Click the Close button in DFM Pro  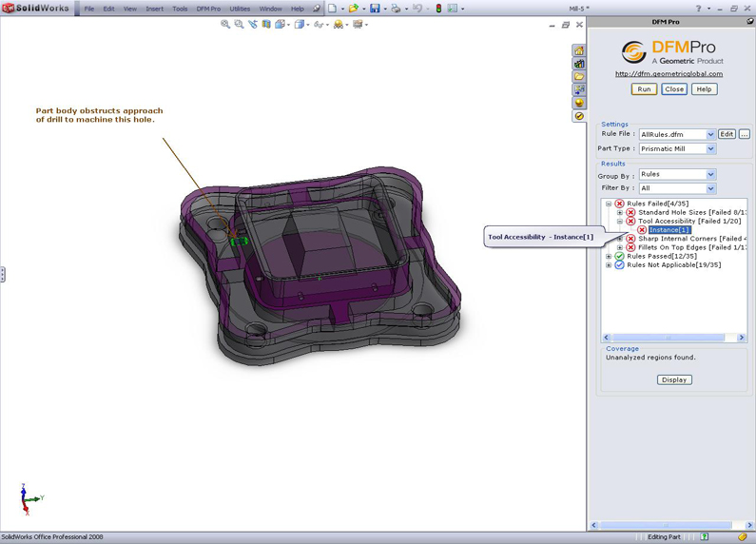(x=674, y=89)
